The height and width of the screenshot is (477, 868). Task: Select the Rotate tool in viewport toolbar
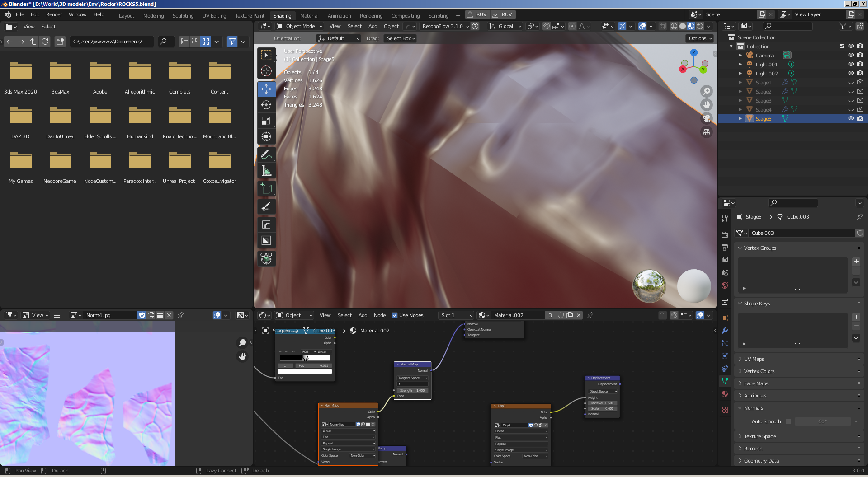tap(266, 105)
